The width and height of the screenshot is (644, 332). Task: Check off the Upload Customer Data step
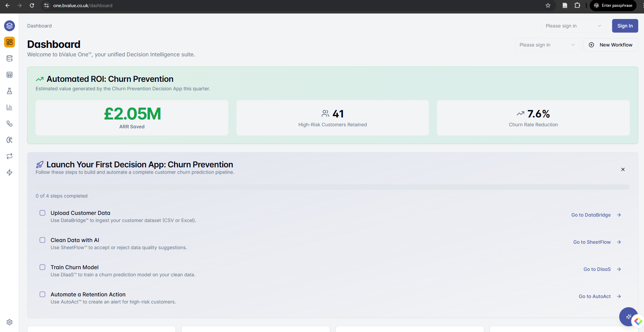click(42, 213)
